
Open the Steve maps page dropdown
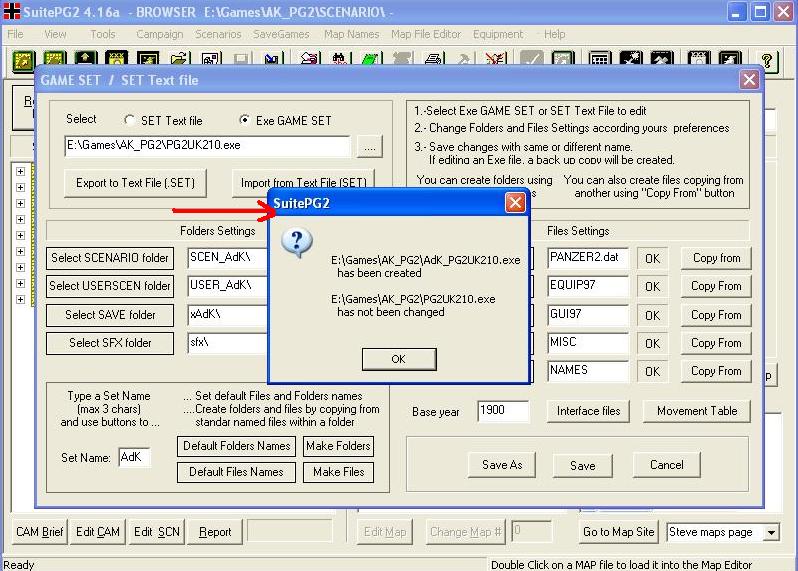(772, 532)
